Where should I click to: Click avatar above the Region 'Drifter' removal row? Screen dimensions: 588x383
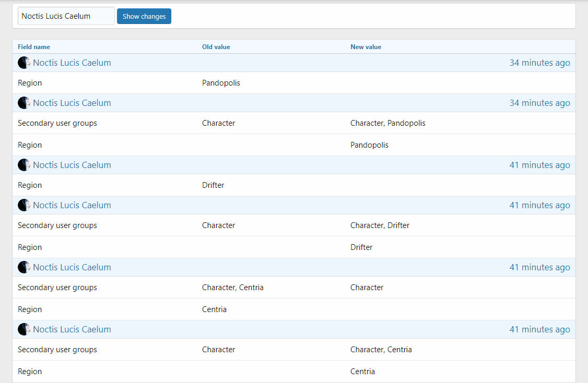(x=24, y=165)
